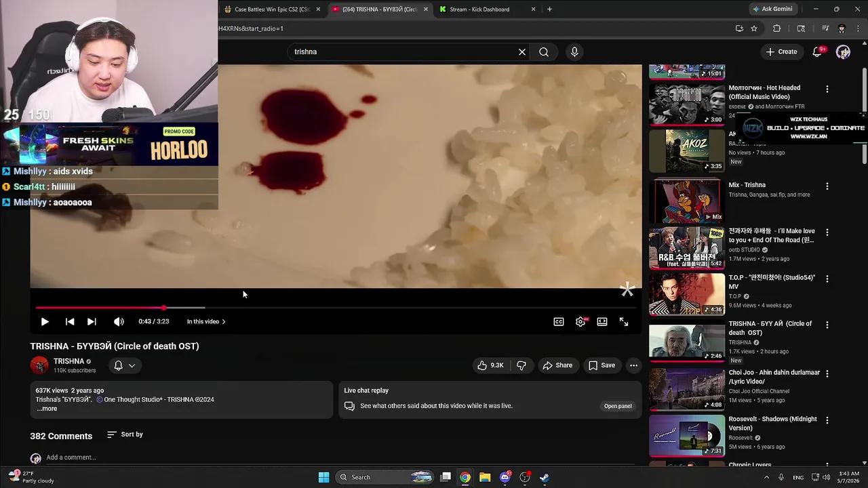
Task: Open Chrome search tabs icon
Action: (801, 28)
